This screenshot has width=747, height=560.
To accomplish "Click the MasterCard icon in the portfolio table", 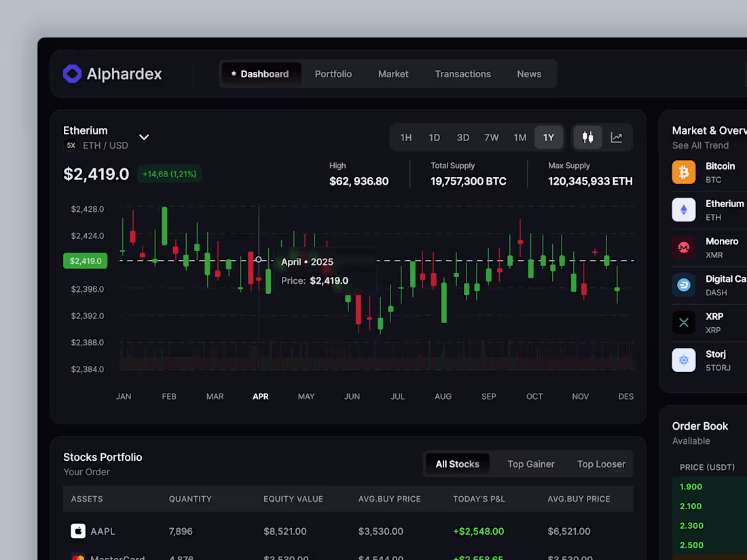I will (x=77, y=557).
